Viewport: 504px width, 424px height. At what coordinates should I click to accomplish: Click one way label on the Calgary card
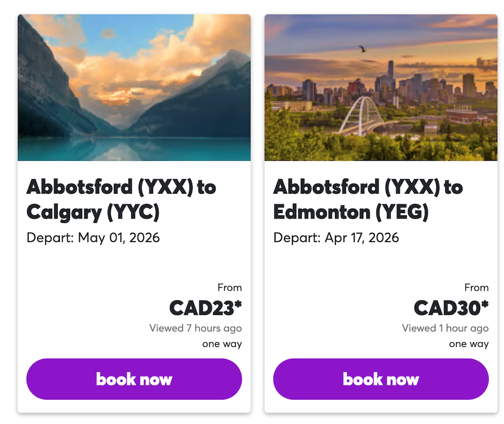click(x=222, y=344)
